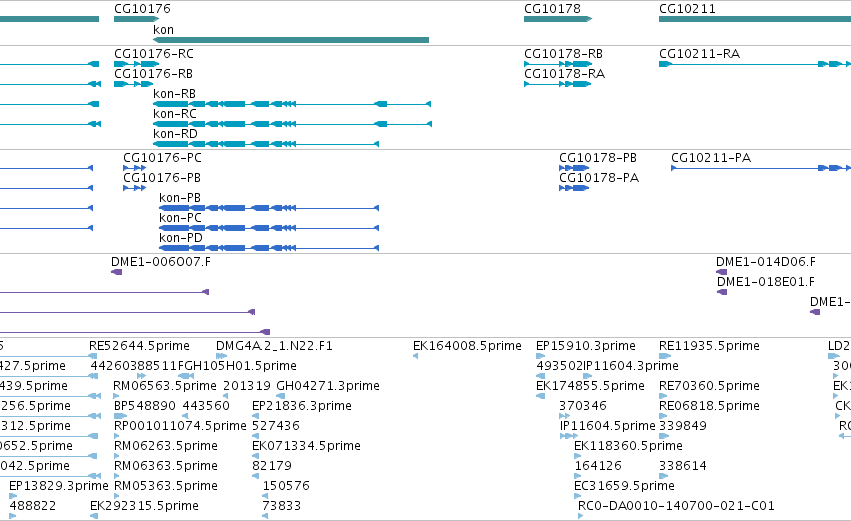
Task: Select the RM05363.5prime EST label
Action: tap(166, 486)
